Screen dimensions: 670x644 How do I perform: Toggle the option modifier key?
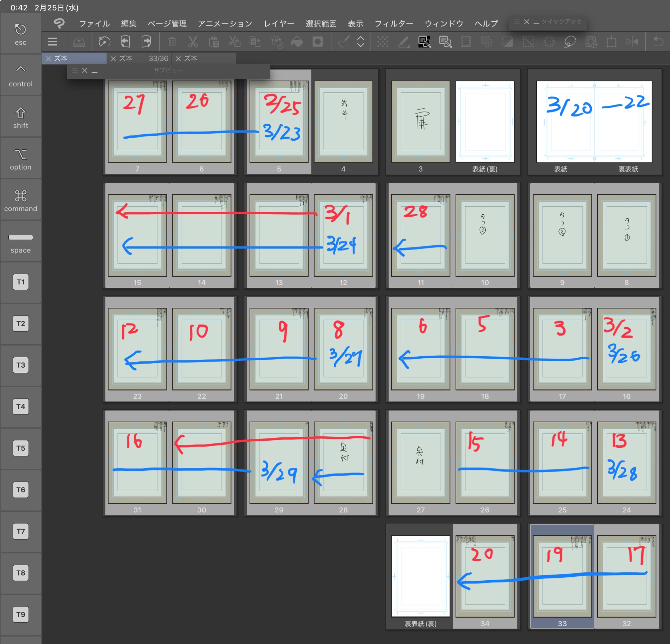20,159
